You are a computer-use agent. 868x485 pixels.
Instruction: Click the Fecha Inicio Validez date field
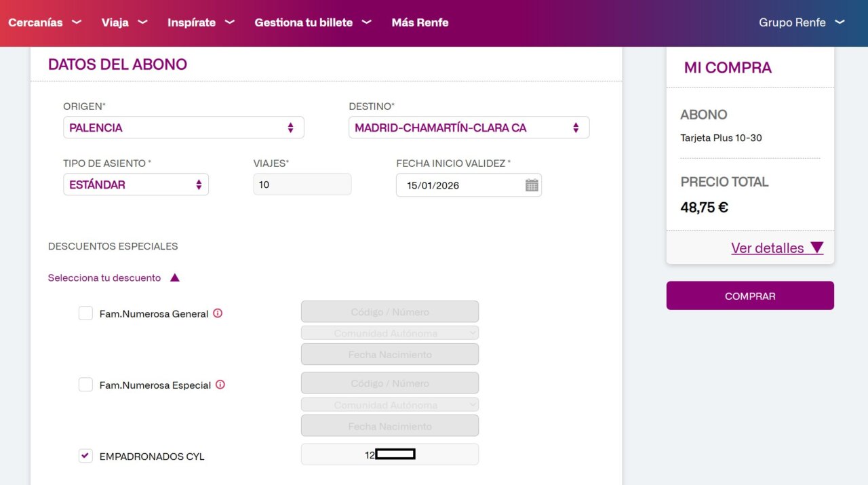pos(461,185)
